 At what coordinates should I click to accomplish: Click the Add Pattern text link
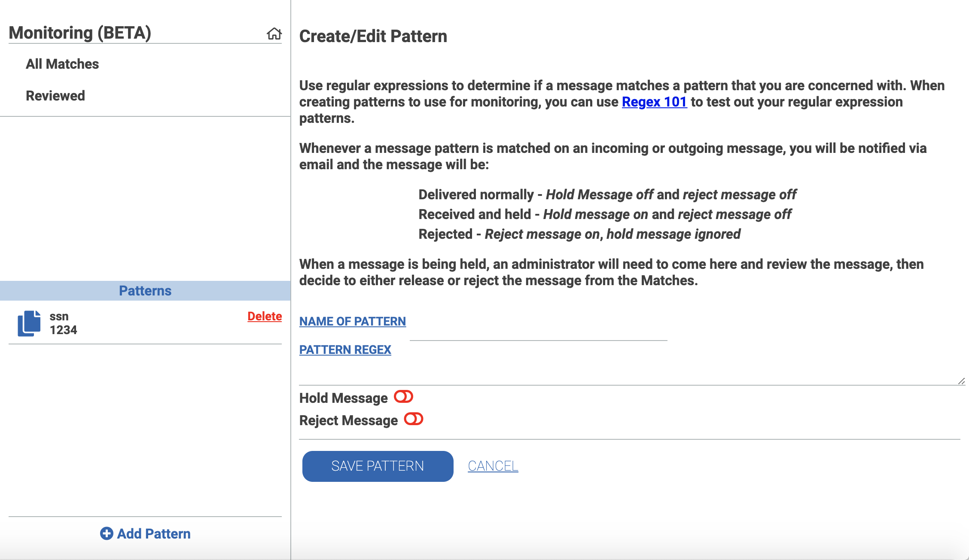154,533
